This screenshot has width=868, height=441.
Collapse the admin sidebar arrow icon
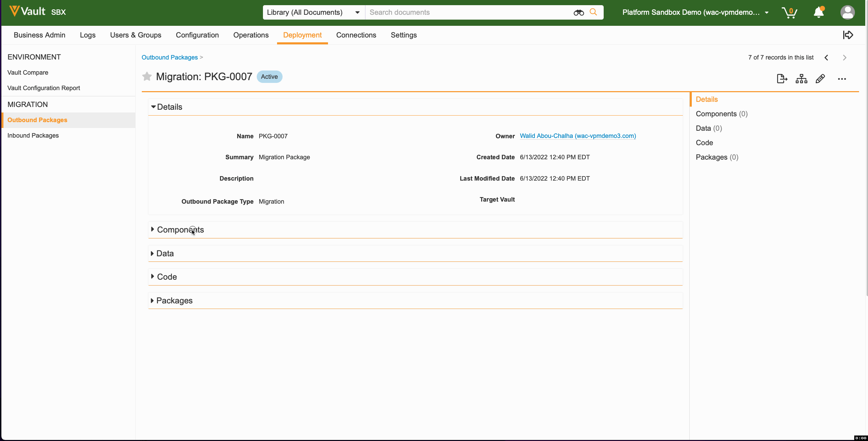click(x=848, y=35)
